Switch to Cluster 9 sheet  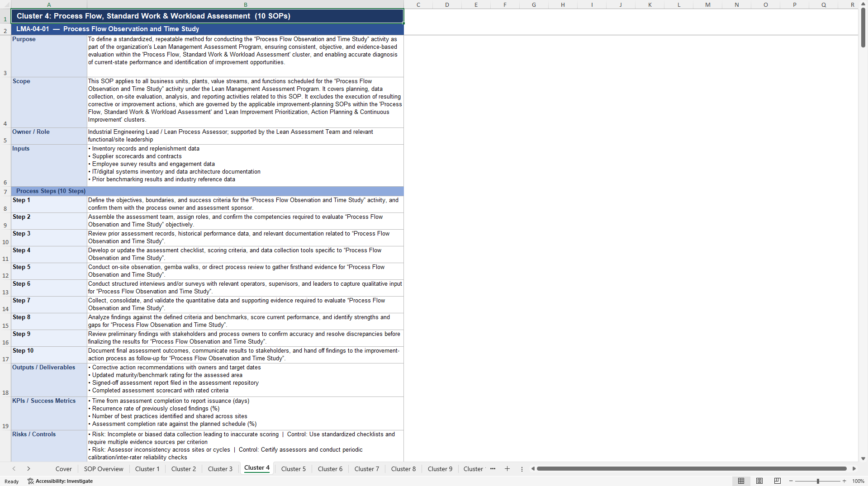(440, 469)
